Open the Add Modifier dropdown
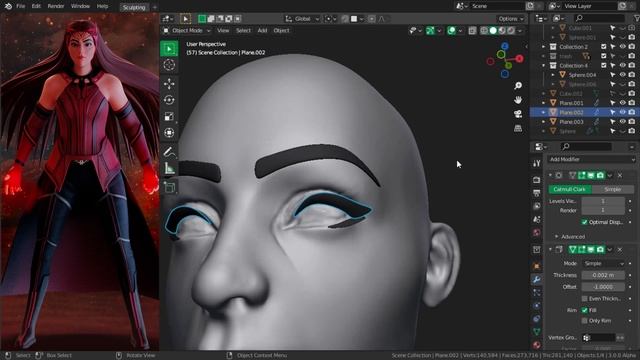 (x=591, y=159)
